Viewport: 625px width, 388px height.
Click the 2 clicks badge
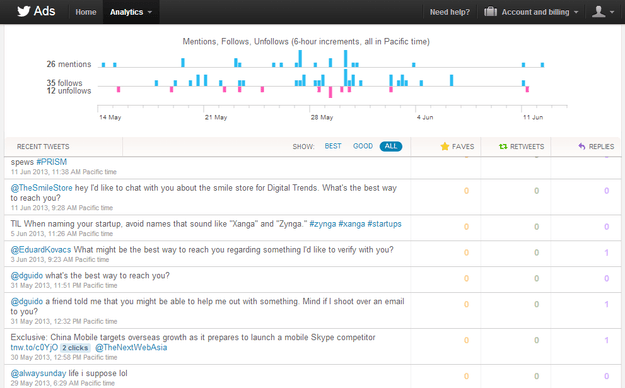click(75, 348)
